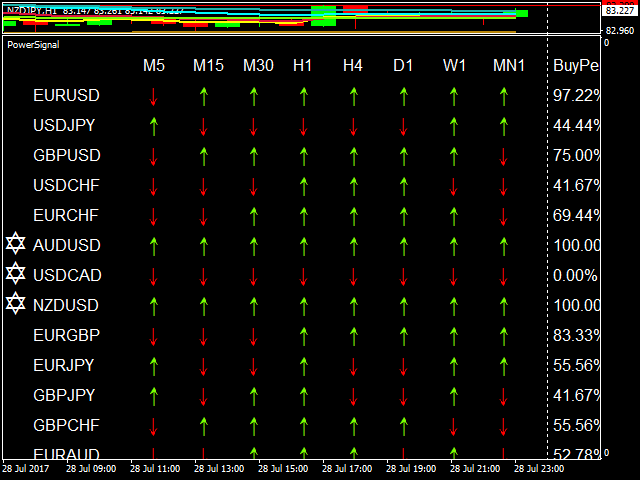
Task: Click the 83.227 price label
Action: click(x=617, y=11)
